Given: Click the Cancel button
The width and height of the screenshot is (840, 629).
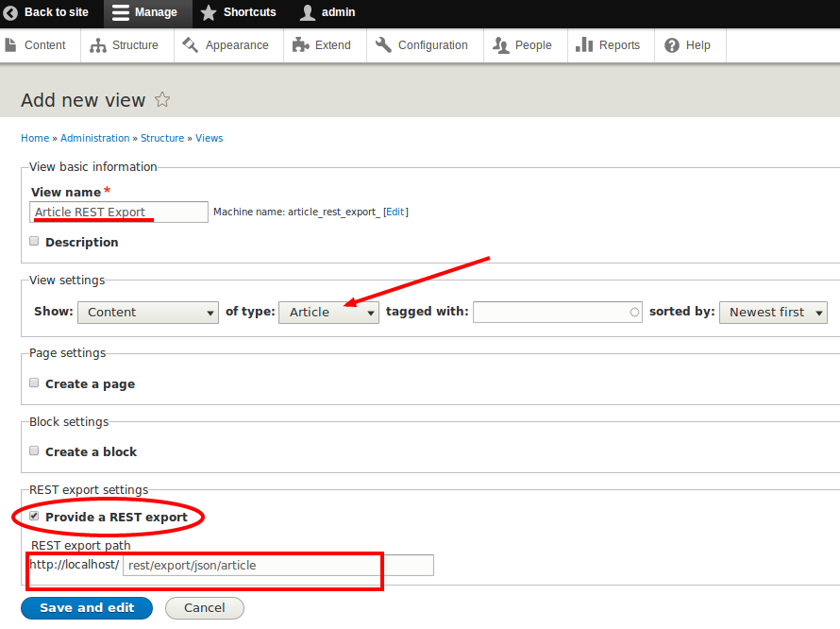Looking at the screenshot, I should click(x=205, y=608).
